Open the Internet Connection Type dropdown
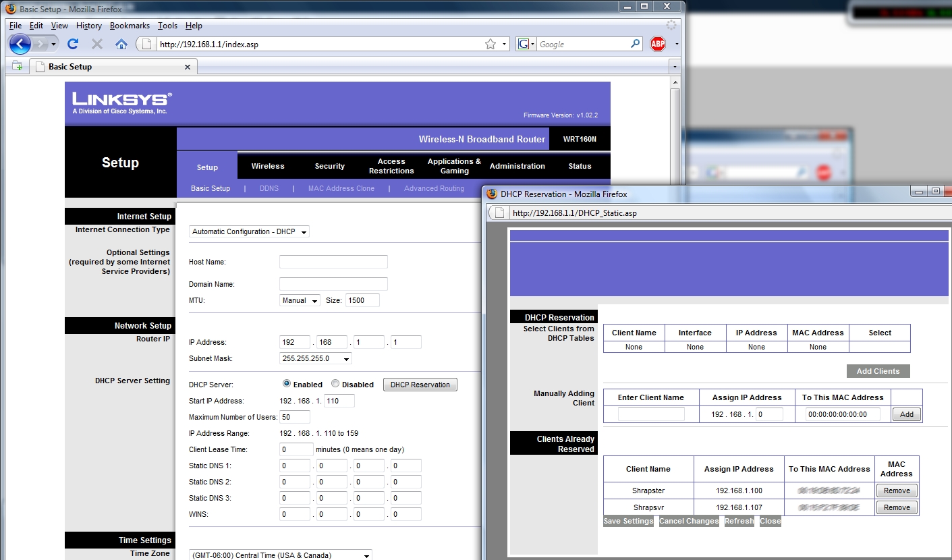The image size is (952, 560). point(249,231)
